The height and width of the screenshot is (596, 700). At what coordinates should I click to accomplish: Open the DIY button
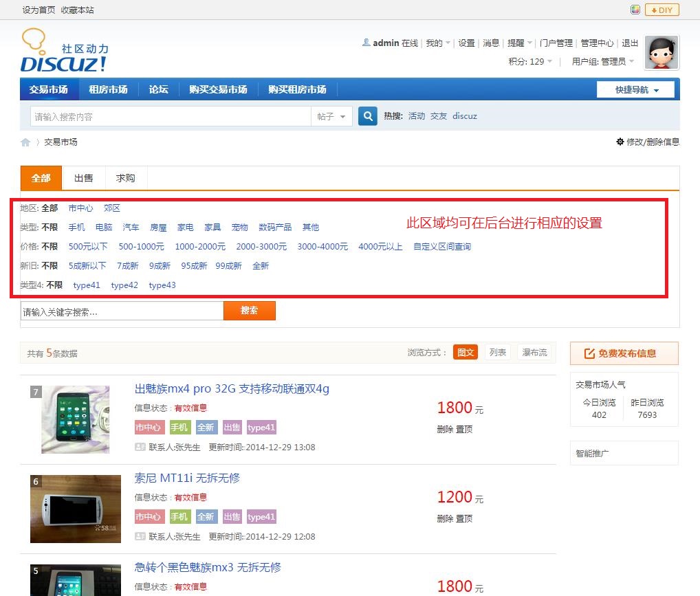coord(662,10)
